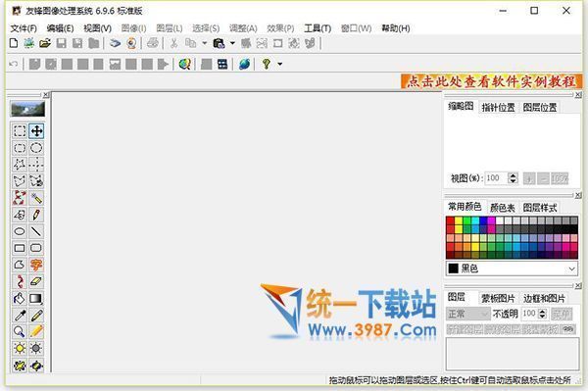Switch to the 指针位置 tab

pos(499,108)
